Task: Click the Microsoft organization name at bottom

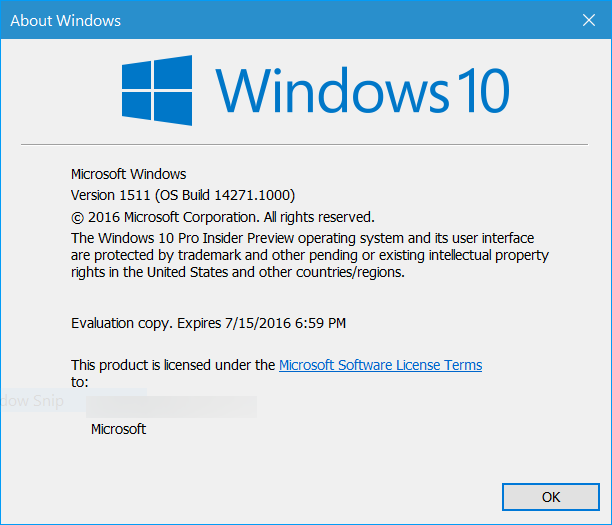Action: pyautogui.click(x=118, y=429)
